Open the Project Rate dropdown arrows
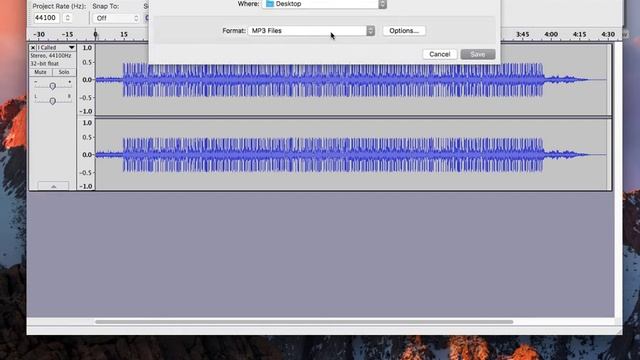Image resolution: width=640 pixels, height=360 pixels. 68,18
